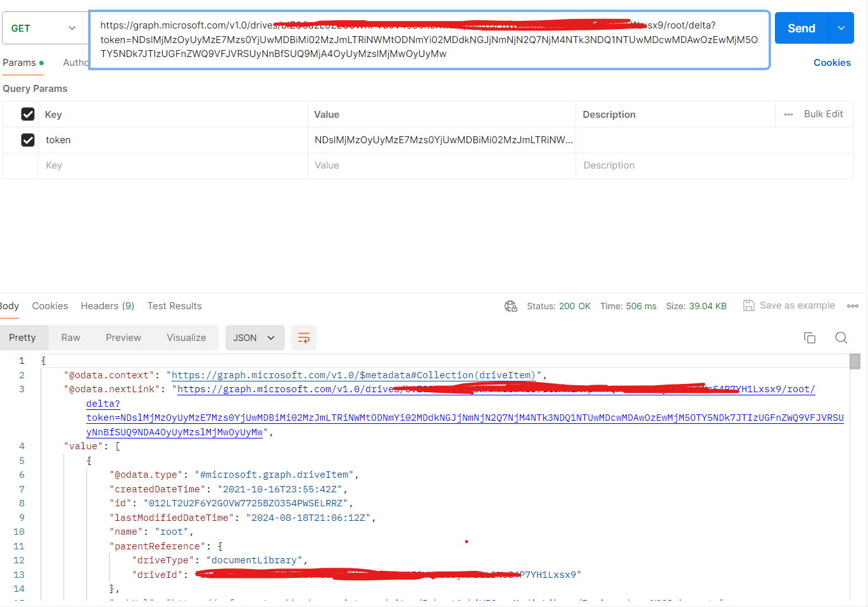Click the Send button
Screen dimensions: 868x607
pyautogui.click(x=800, y=28)
